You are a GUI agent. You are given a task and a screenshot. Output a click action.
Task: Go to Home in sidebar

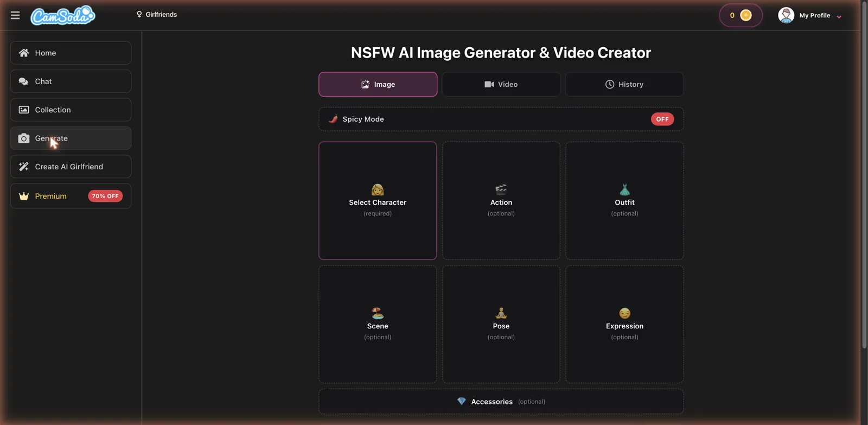point(71,53)
